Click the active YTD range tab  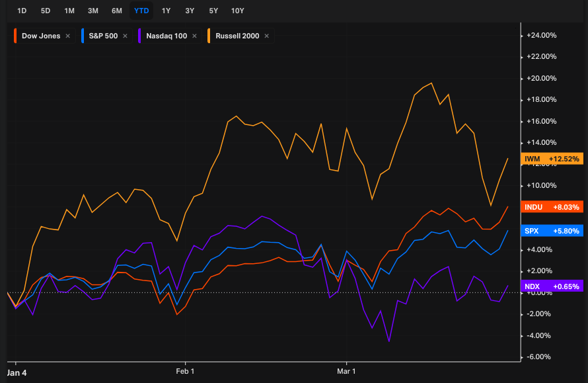point(141,11)
